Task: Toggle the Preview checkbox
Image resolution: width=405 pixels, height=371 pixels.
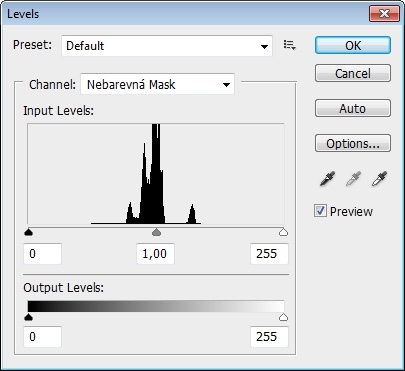Action: 320,211
